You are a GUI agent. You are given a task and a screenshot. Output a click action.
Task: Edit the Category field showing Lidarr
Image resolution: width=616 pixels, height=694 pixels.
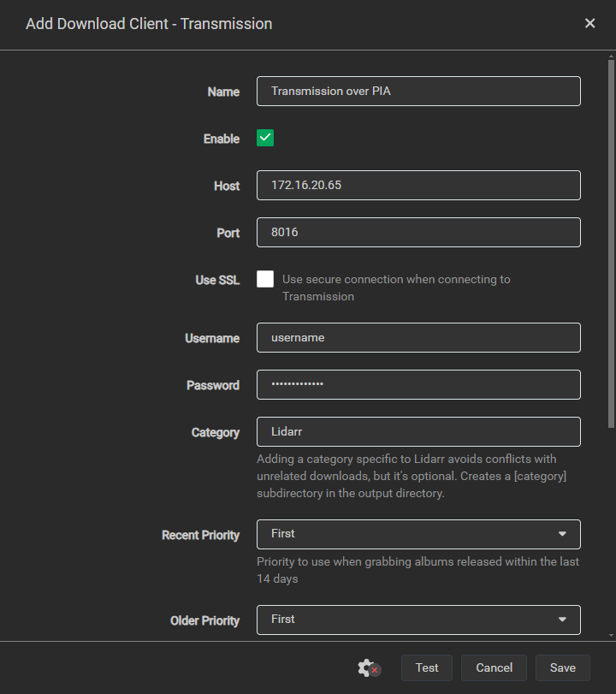click(x=418, y=431)
